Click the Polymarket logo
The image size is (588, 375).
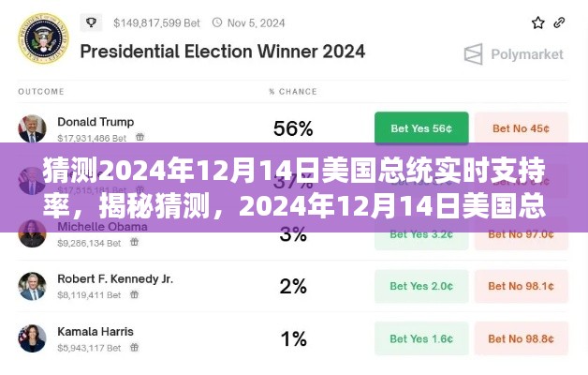tap(512, 53)
